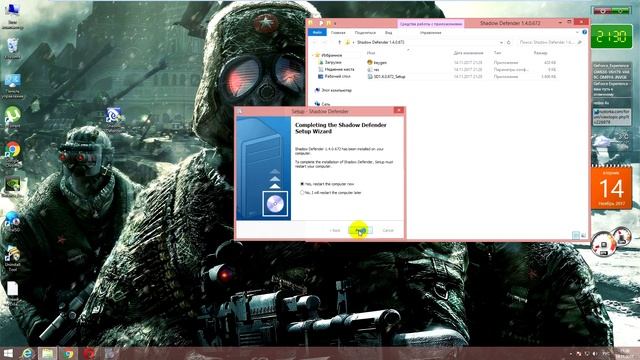
Task: Open This Computer desktop icon
Action: 12,15
